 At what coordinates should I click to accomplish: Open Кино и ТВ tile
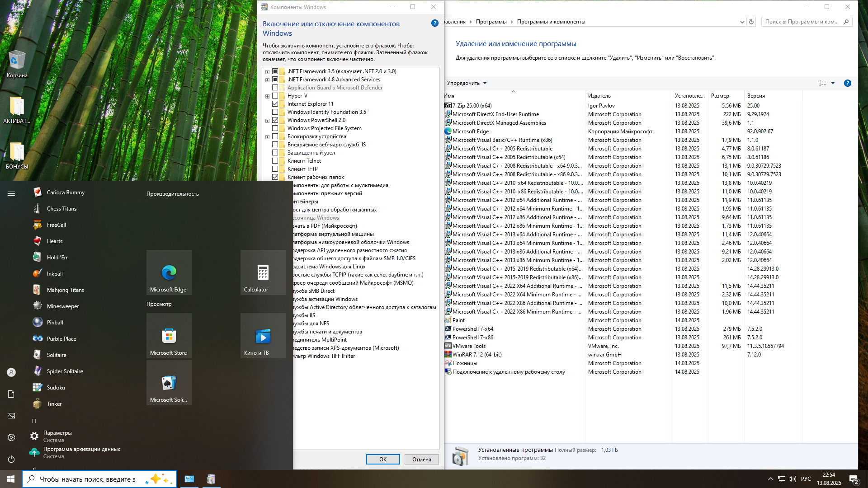[x=263, y=336]
